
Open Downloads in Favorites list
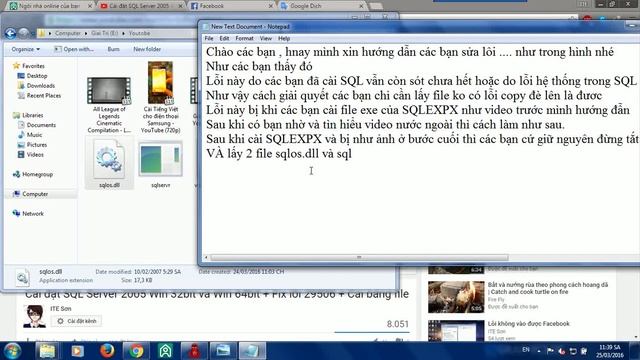point(36,86)
